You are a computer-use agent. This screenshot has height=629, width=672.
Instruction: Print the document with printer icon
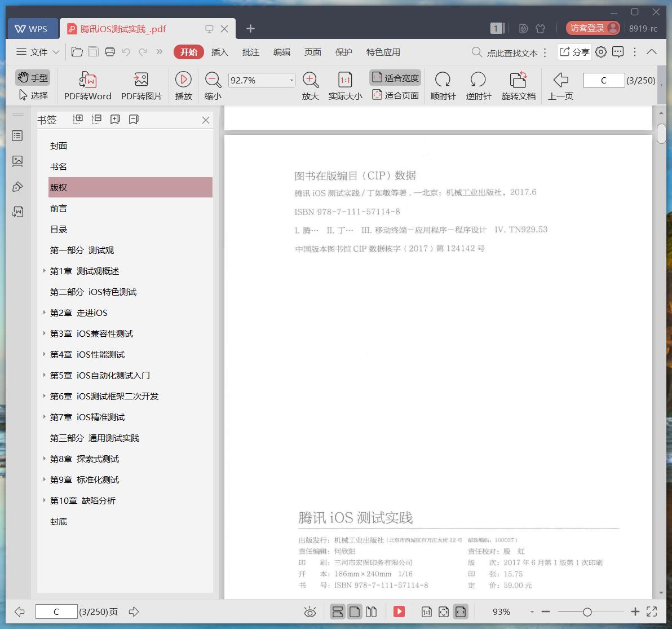(110, 52)
